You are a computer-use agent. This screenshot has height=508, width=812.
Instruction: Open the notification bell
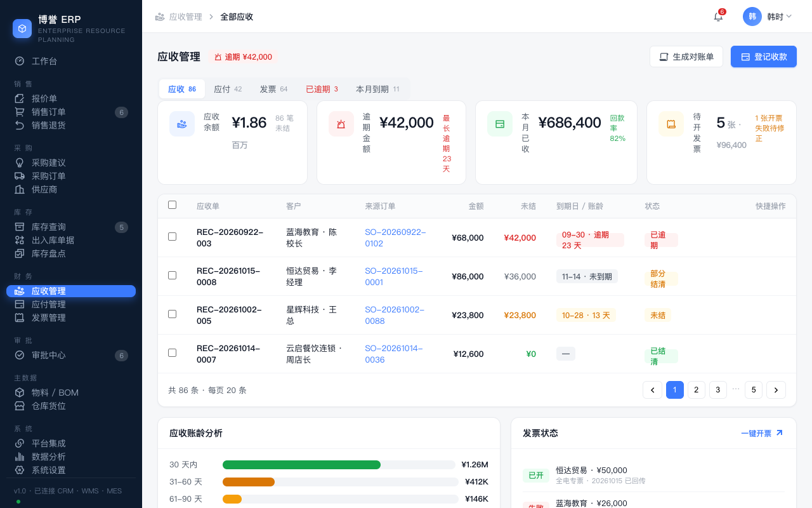point(718,17)
